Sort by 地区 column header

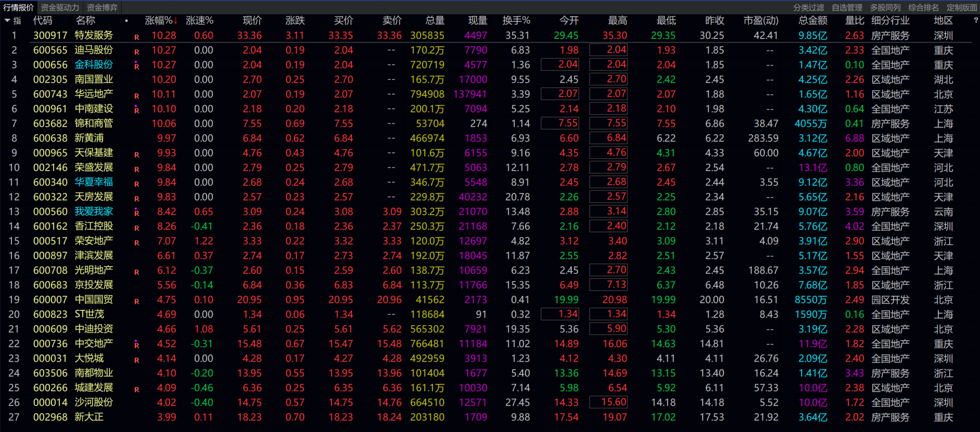[x=943, y=20]
